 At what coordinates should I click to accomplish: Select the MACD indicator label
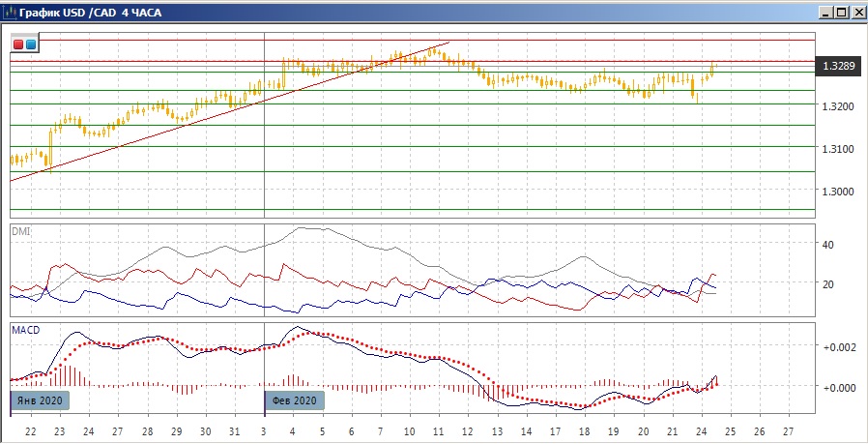pos(26,330)
